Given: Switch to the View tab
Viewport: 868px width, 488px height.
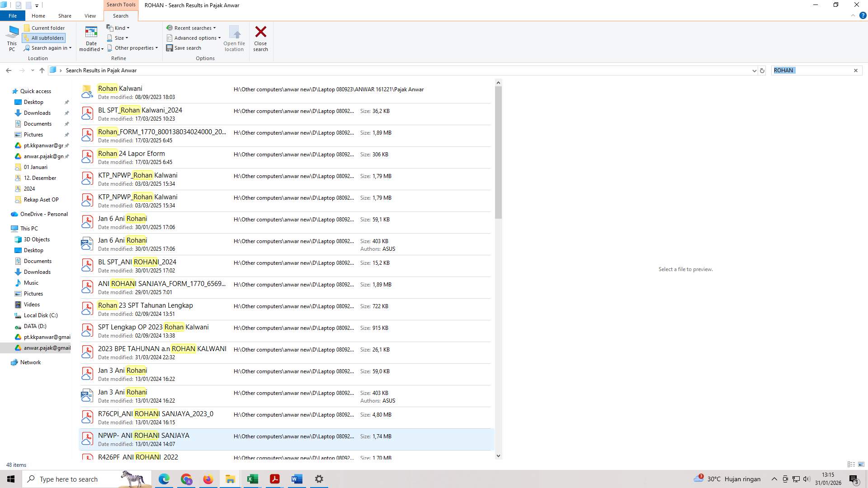Looking at the screenshot, I should (x=90, y=15).
